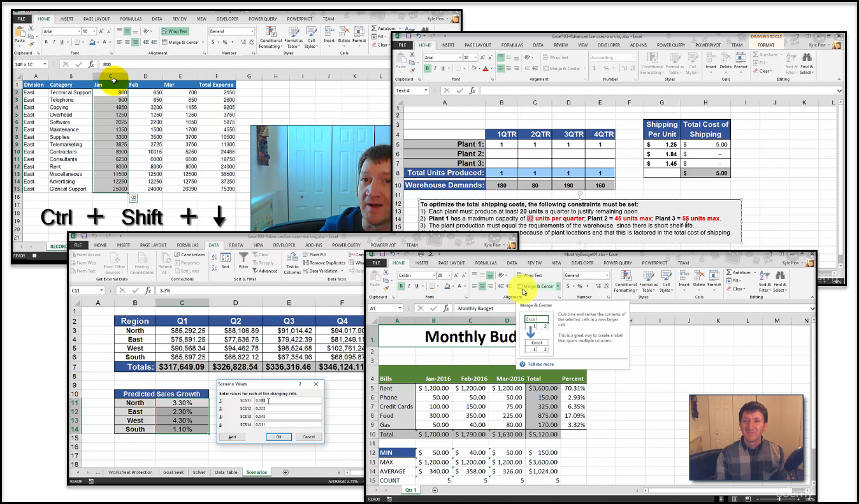Click Text to Columns in the Data ribbon
859x504 pixels.
point(292,264)
